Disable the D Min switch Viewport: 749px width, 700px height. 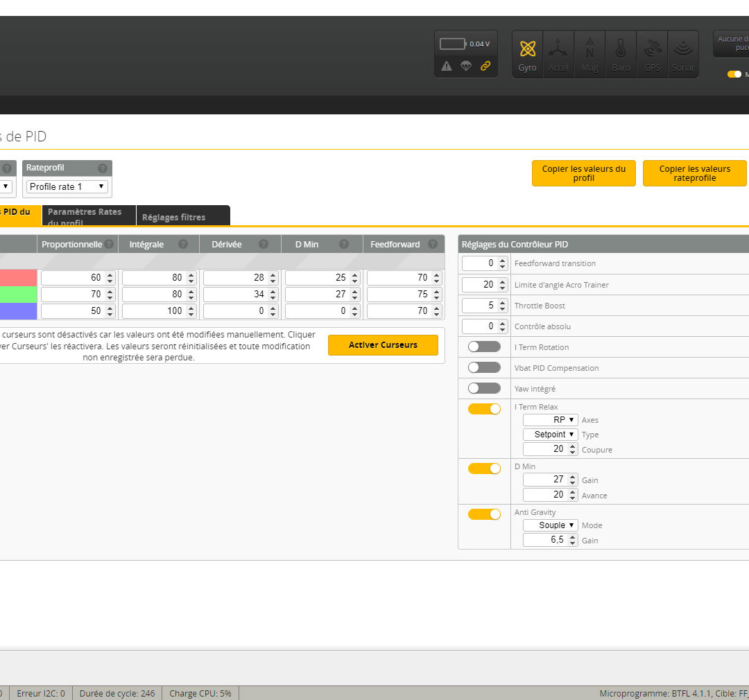click(484, 469)
